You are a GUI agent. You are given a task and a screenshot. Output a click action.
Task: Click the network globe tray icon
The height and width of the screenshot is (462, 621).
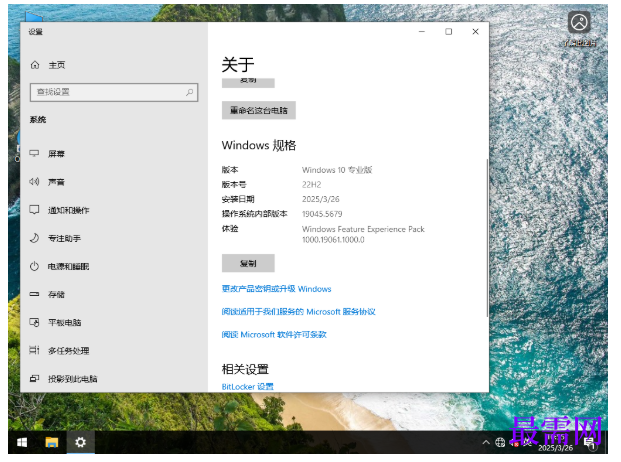500,443
